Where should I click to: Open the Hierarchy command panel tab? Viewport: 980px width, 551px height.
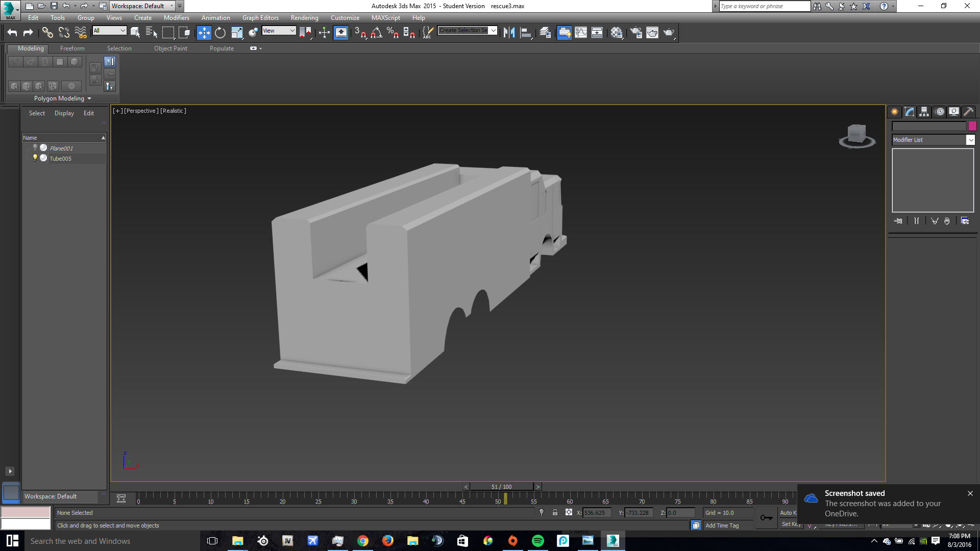click(924, 112)
